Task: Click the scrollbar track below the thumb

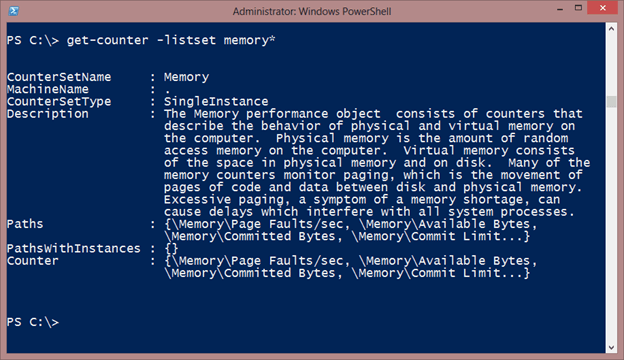Action: tap(611, 225)
